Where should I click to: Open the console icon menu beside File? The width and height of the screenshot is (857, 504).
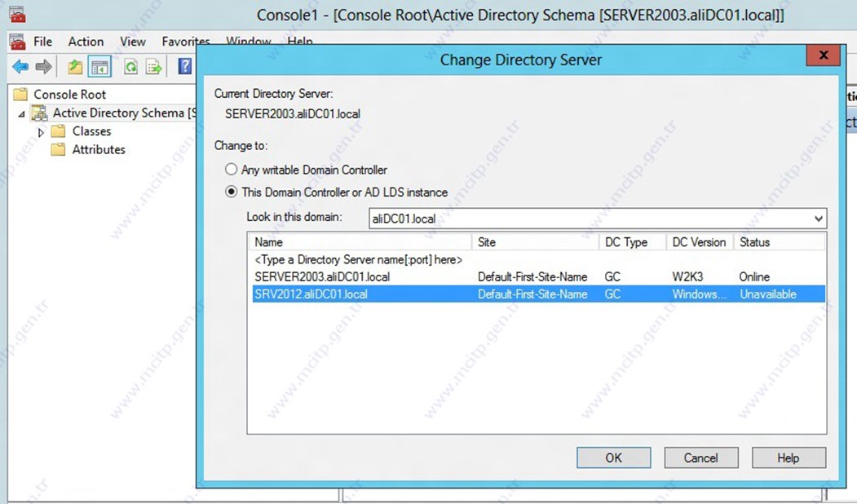(x=17, y=42)
